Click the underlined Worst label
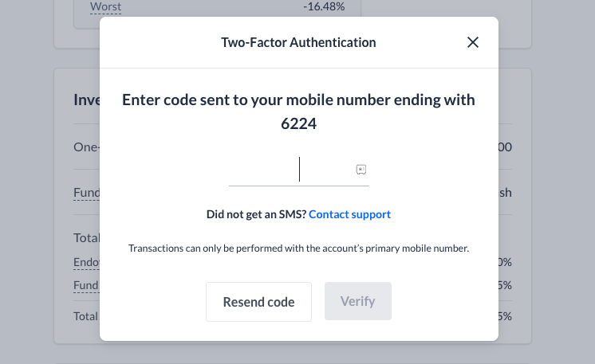 105,7
